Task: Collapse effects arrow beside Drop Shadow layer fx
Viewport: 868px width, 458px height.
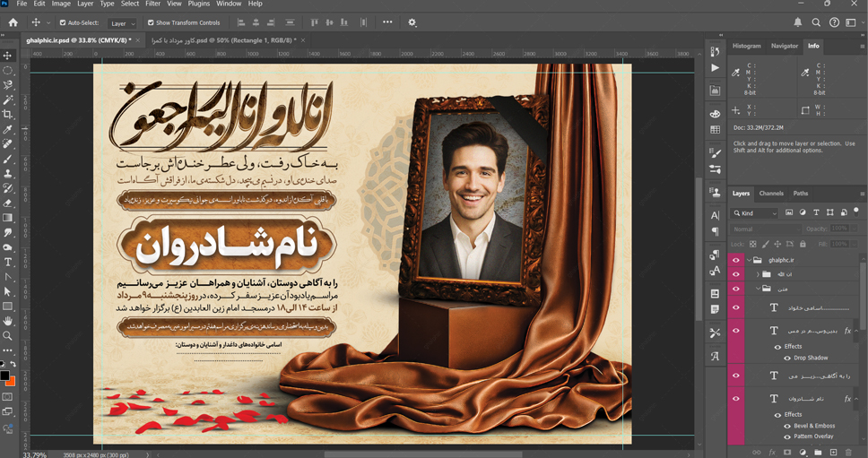Action: [x=857, y=331]
